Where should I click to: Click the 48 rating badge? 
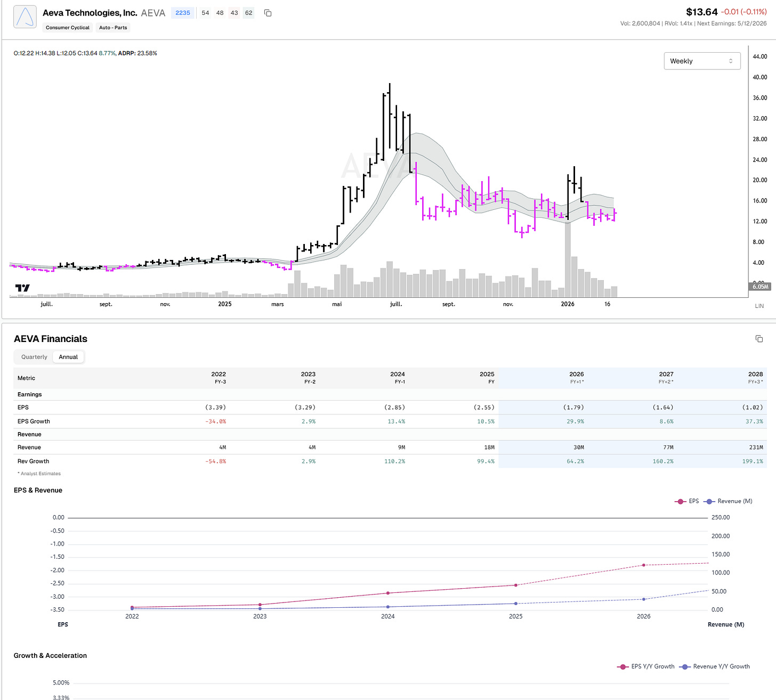pyautogui.click(x=220, y=13)
